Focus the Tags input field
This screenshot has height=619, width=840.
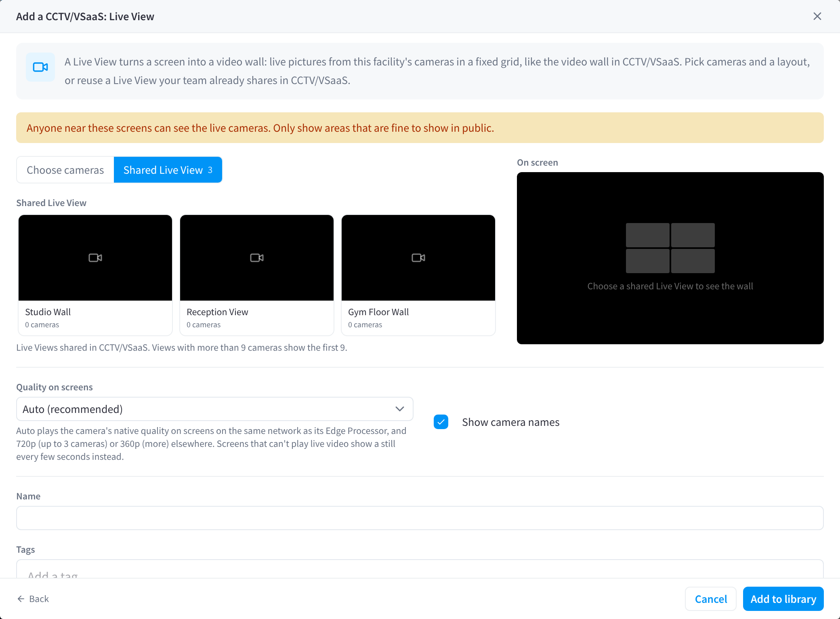[420, 569]
